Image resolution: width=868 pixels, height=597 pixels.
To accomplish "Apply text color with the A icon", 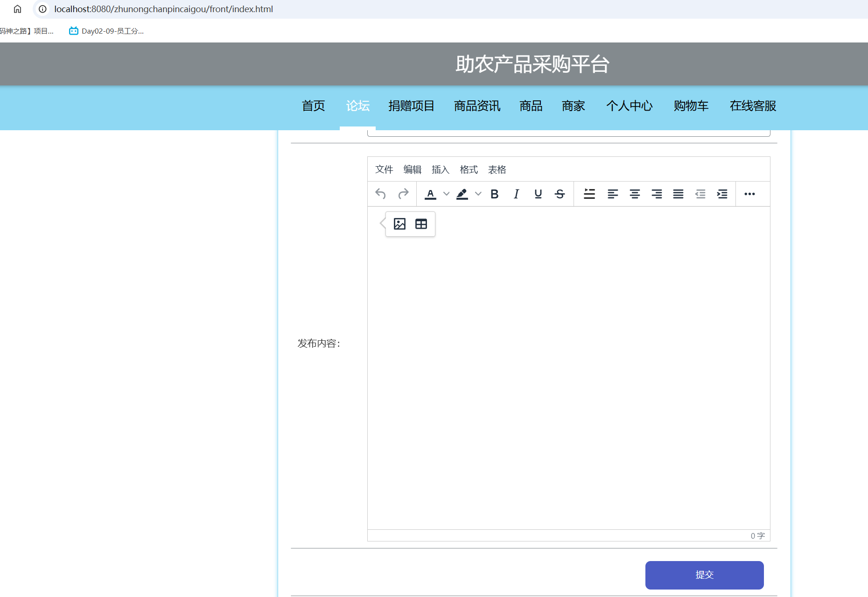I will [x=430, y=194].
